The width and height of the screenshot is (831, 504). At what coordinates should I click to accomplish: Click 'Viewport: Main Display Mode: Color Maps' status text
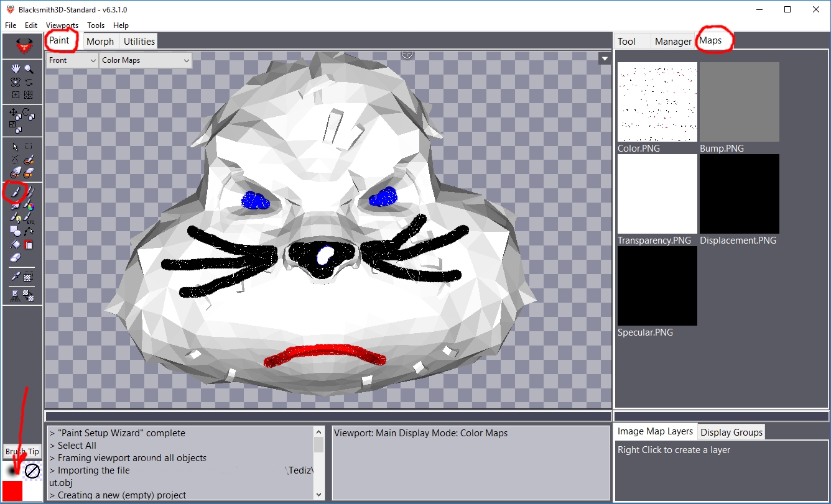click(421, 433)
